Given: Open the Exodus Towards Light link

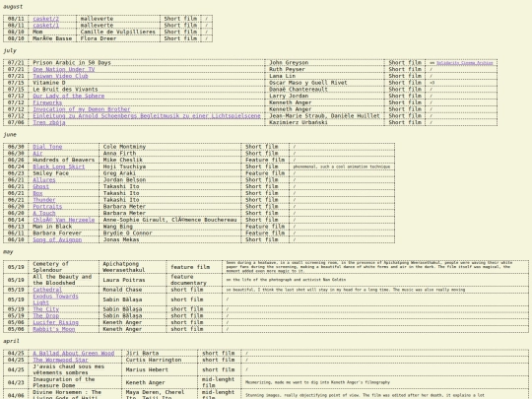Looking at the screenshot, I should click(x=55, y=299).
